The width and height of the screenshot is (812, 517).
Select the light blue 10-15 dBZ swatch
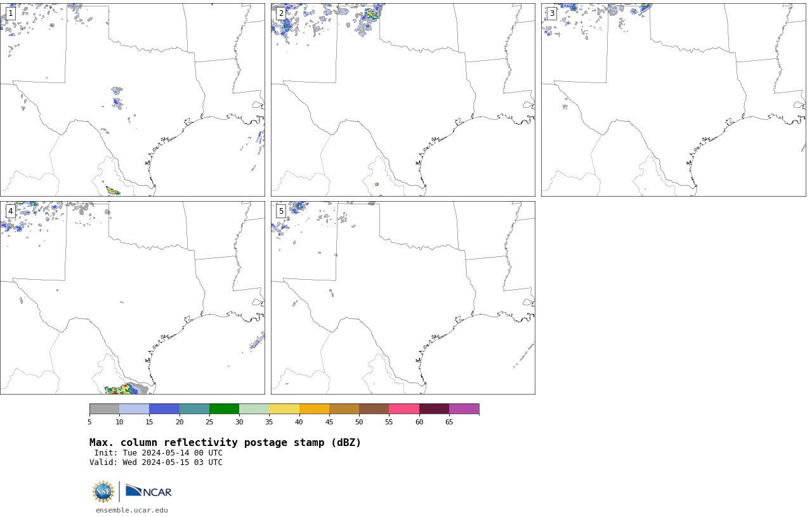click(x=134, y=409)
